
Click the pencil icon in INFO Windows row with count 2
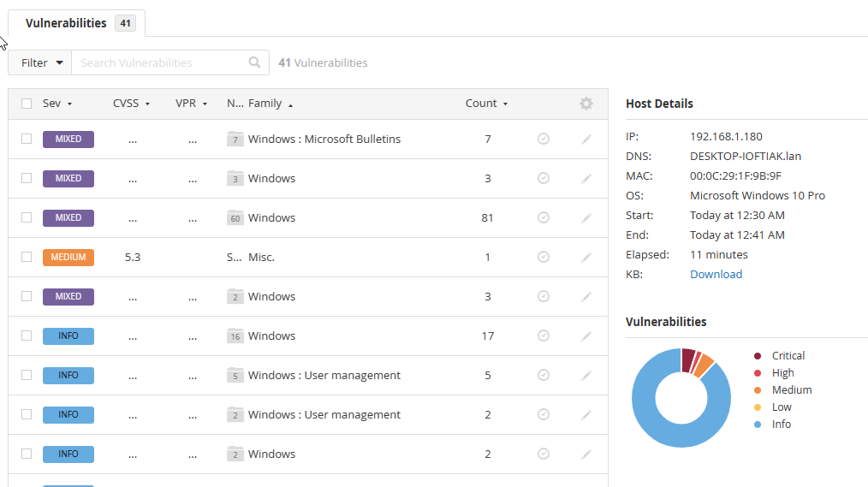coord(586,454)
